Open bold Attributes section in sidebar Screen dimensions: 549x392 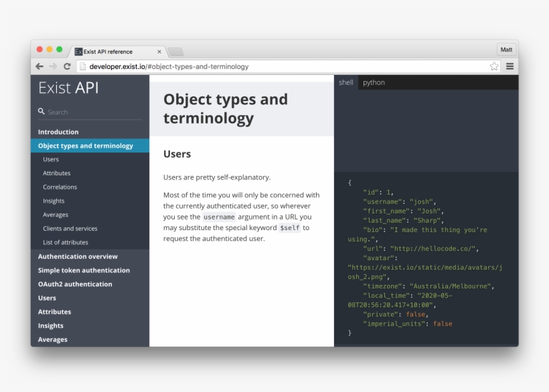pos(90,312)
